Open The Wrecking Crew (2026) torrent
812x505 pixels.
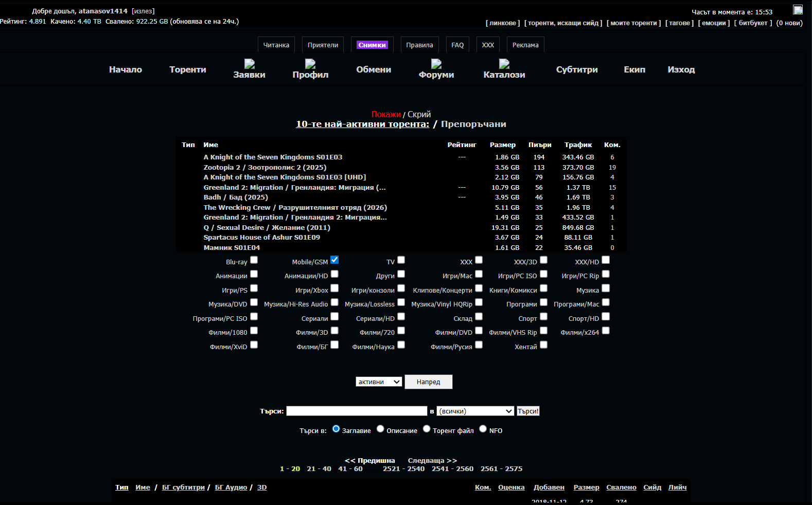coord(295,208)
